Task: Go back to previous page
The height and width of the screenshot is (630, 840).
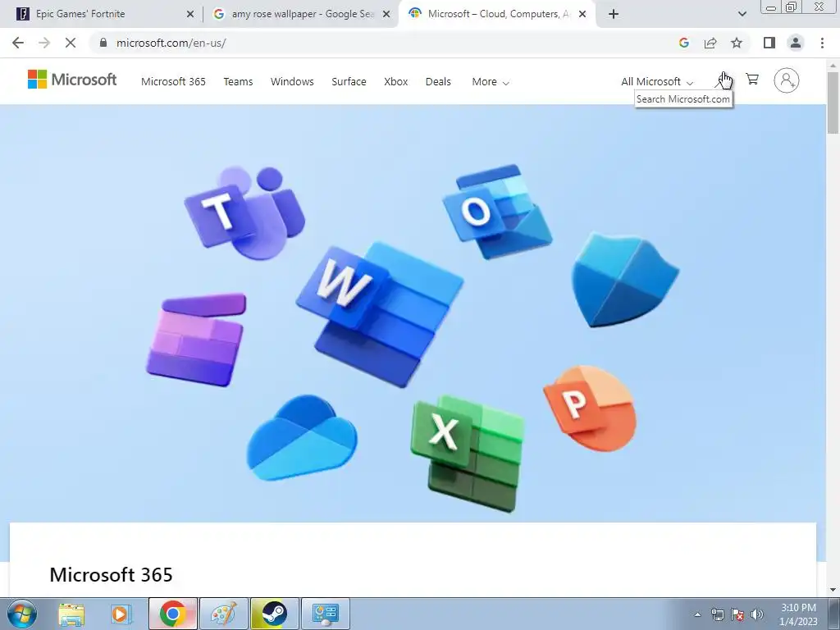Action: pos(18,43)
